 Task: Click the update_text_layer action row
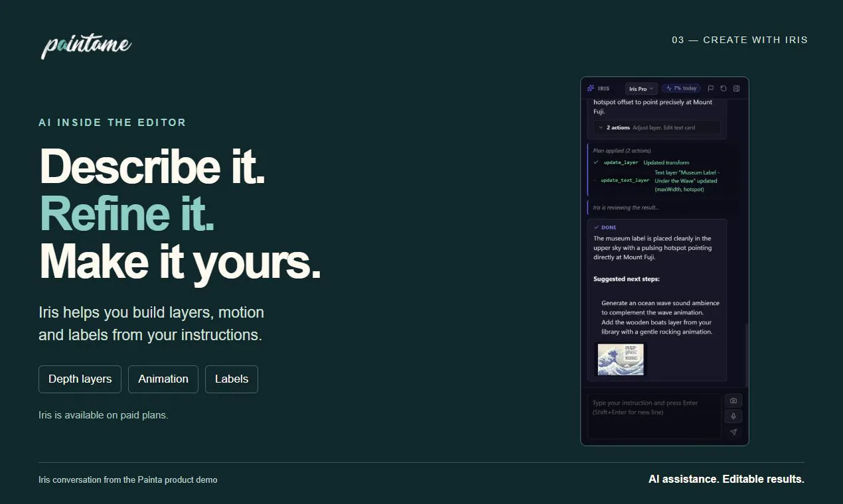point(656,180)
